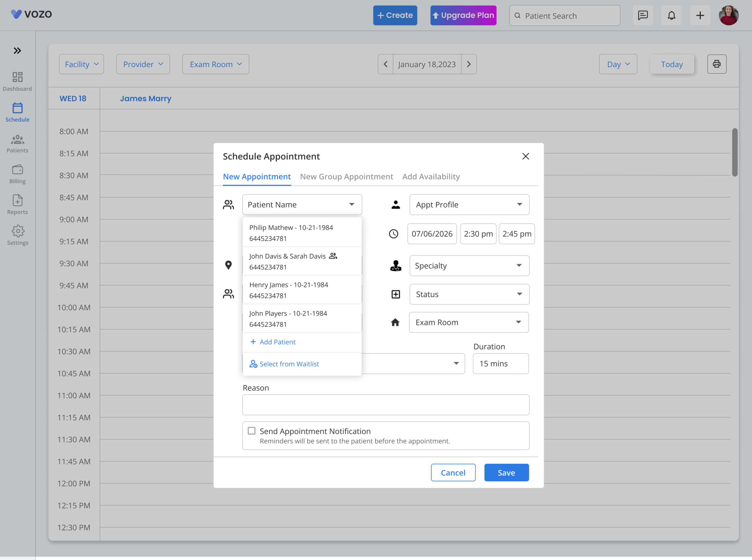Click the VOZO logo
This screenshot has height=560, width=752.
31,14
